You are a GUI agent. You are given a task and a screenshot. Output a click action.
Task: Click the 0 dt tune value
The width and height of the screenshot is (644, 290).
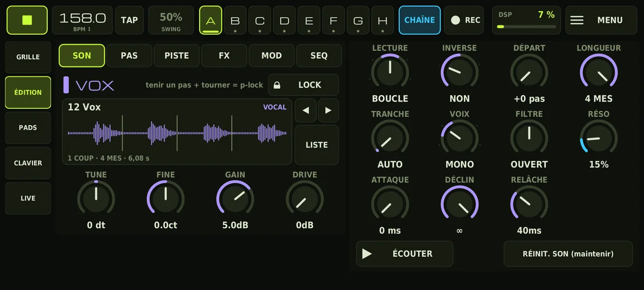(x=96, y=226)
